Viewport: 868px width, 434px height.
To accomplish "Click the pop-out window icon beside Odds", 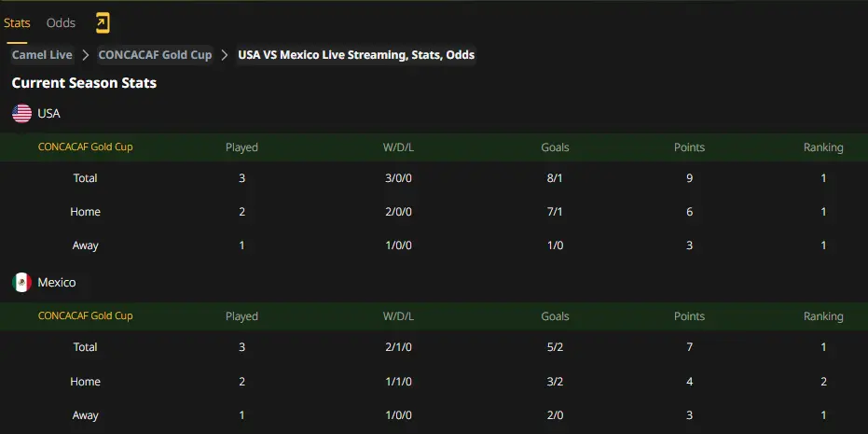I will pyautogui.click(x=103, y=22).
